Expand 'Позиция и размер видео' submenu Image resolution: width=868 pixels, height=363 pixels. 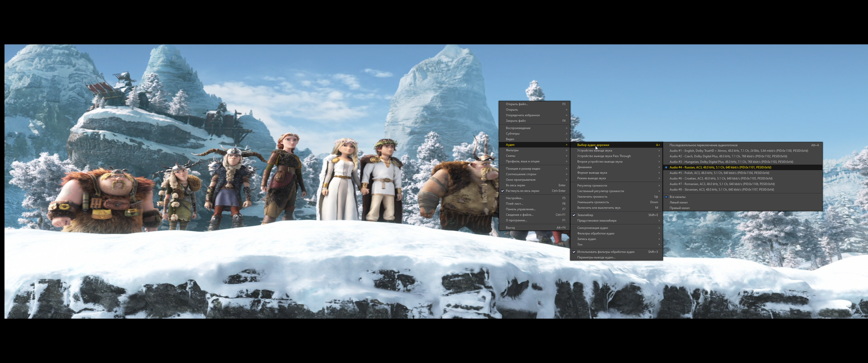point(534,169)
